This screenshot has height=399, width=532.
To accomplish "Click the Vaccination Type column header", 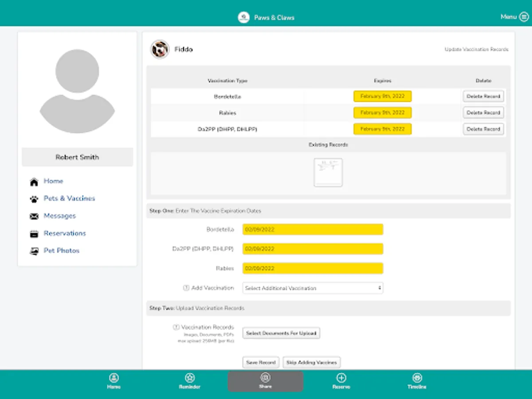I will click(x=227, y=81).
